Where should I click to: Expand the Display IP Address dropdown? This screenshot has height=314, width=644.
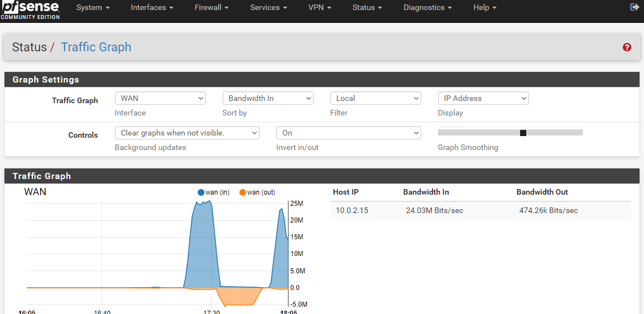click(x=483, y=98)
